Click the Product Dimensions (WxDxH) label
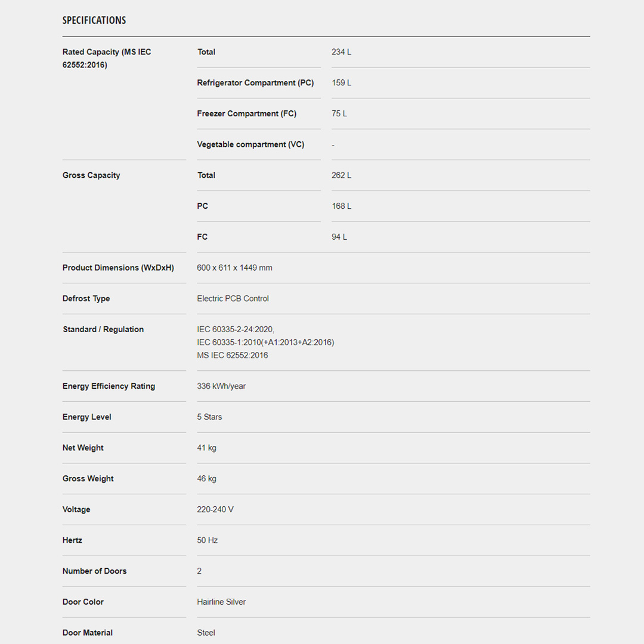This screenshot has height=644, width=644. (118, 268)
